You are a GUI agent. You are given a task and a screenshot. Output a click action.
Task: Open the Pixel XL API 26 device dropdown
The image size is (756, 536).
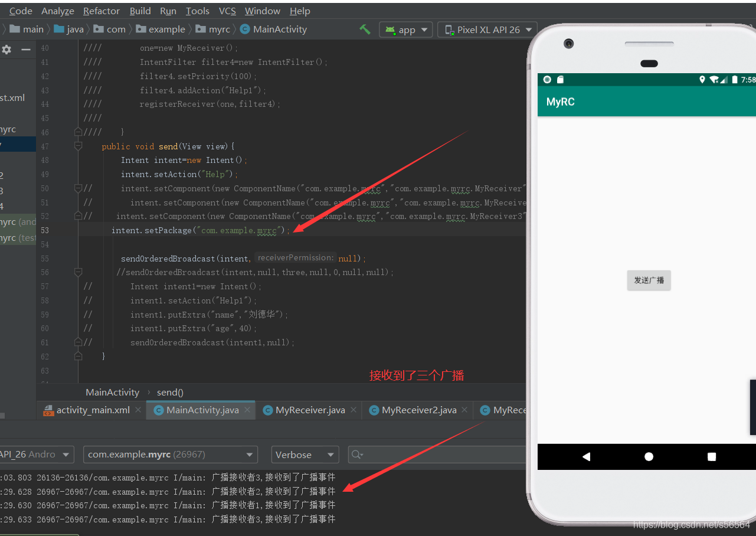487,30
